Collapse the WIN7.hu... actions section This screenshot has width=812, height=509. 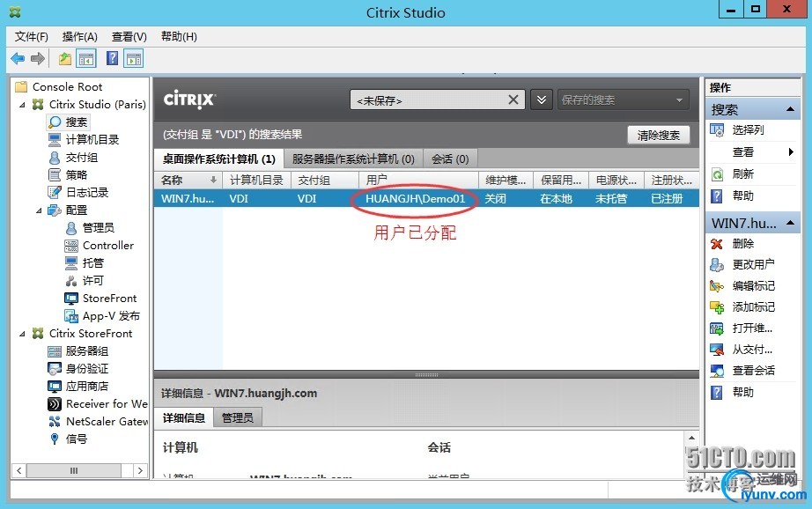790,223
